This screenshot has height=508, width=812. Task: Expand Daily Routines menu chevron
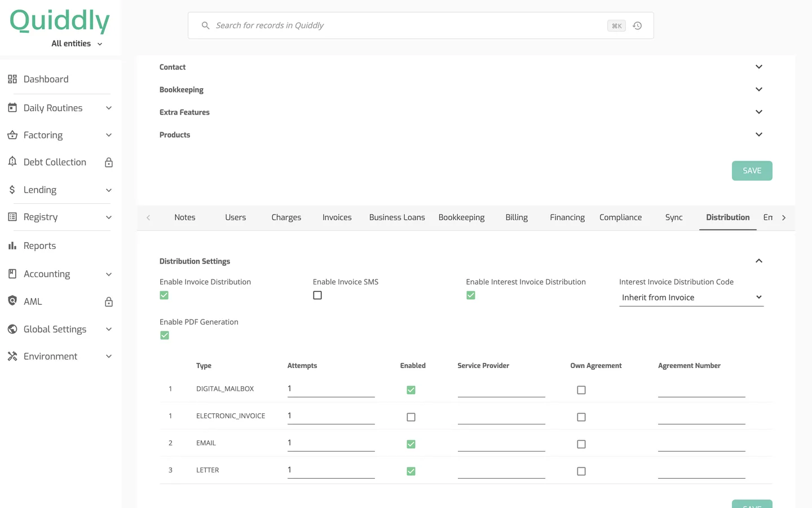pyautogui.click(x=109, y=108)
